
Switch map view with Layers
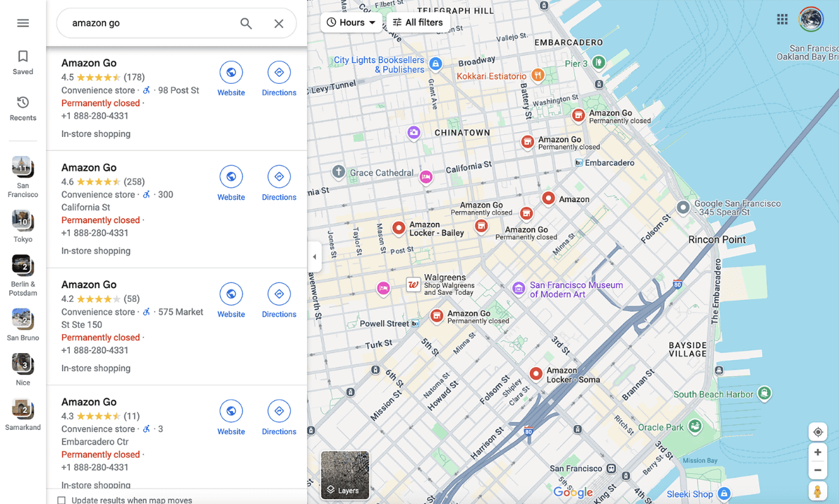(x=345, y=475)
